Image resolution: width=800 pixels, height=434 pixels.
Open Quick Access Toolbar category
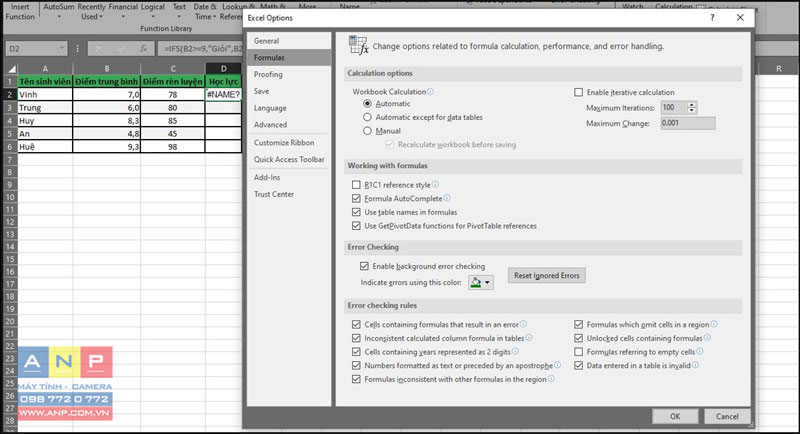pos(289,160)
